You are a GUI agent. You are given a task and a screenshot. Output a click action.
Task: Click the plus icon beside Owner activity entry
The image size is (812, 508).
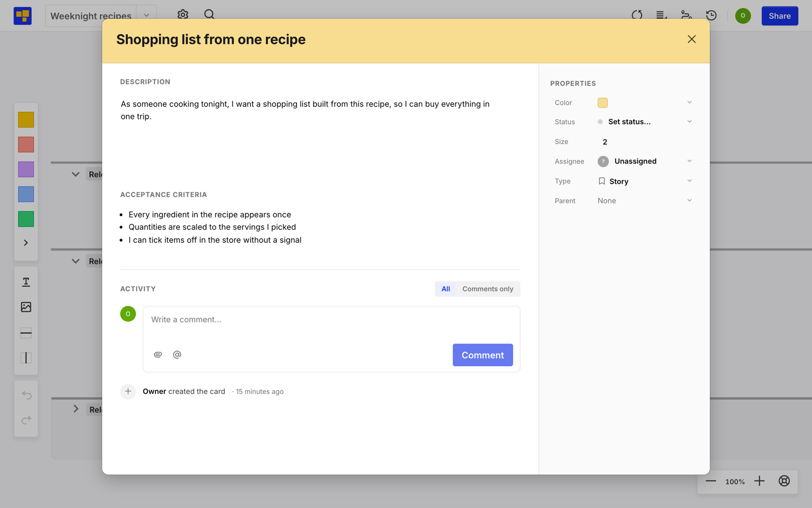pyautogui.click(x=128, y=391)
